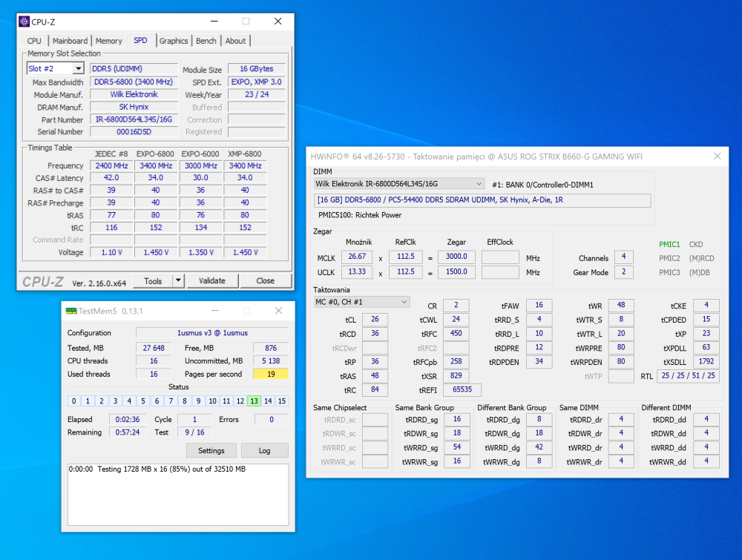Click the CPU-Z app icon in title bar
Image resolution: width=742 pixels, height=560 pixels.
coord(24,22)
